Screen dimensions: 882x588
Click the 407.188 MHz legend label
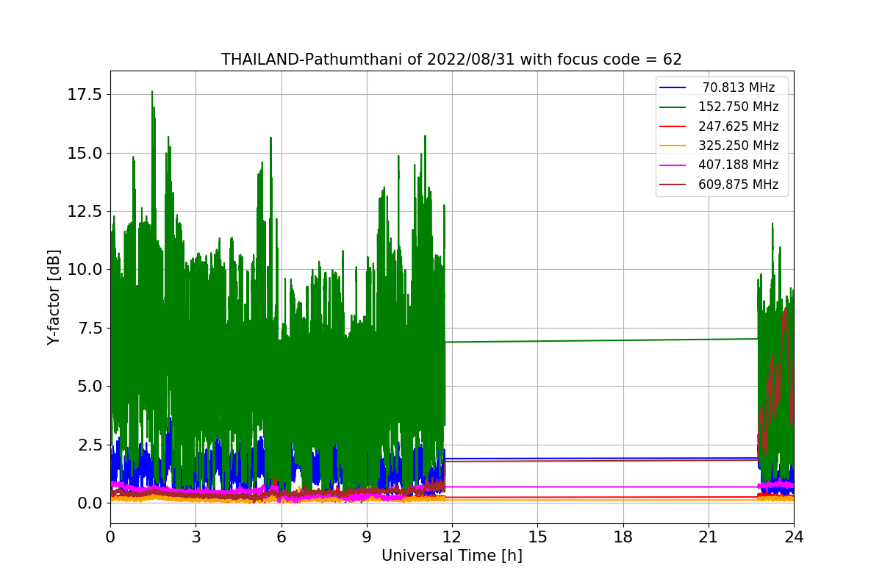tap(739, 165)
